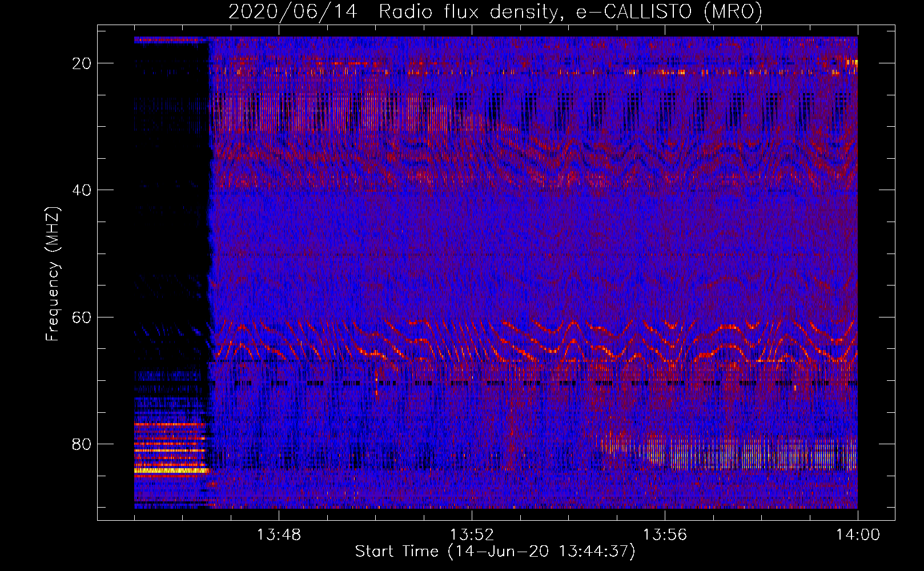This screenshot has width=924, height=571.
Task: Select the 'Frequency (MHZ)' axis label
Action: pos(53,274)
